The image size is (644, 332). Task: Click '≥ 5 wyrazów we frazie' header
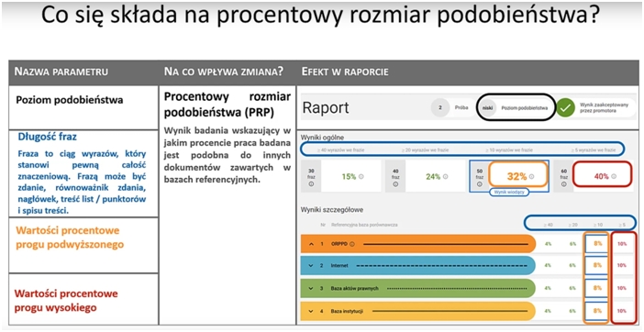pyautogui.click(x=593, y=150)
